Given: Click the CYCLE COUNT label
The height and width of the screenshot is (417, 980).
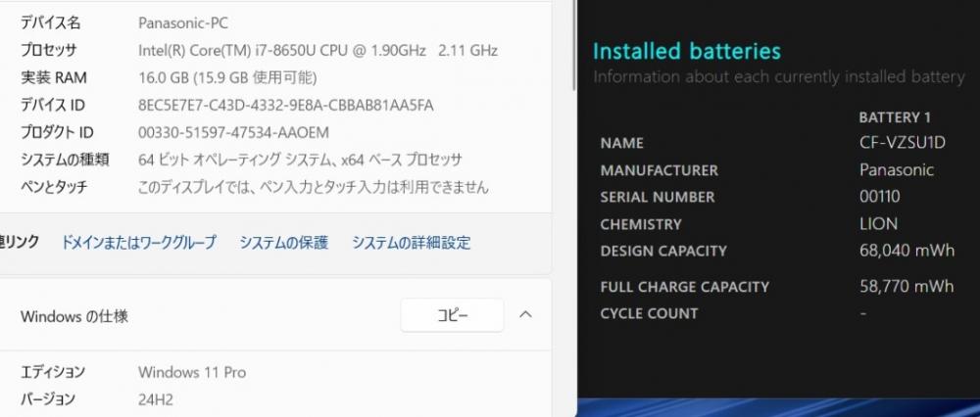Looking at the screenshot, I should [x=649, y=313].
